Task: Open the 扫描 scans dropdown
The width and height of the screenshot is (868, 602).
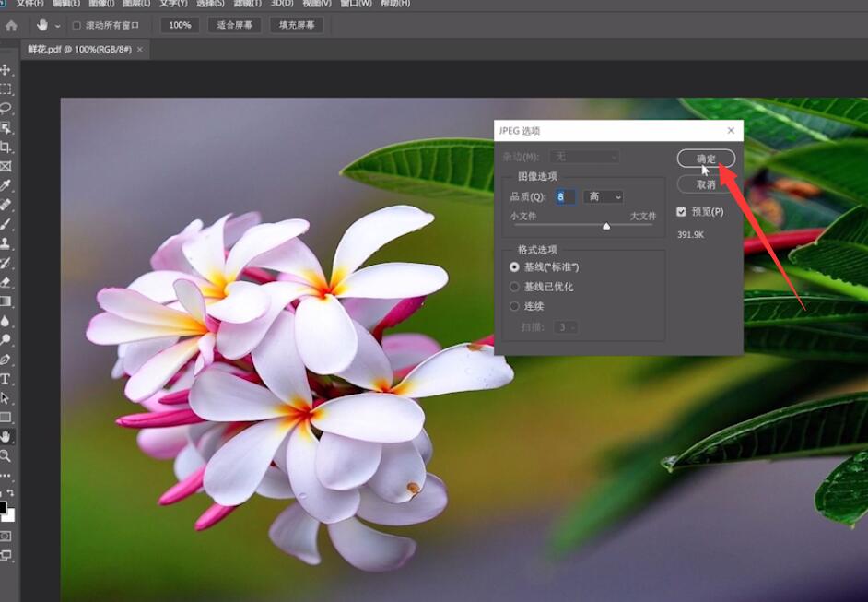Action: 566,327
